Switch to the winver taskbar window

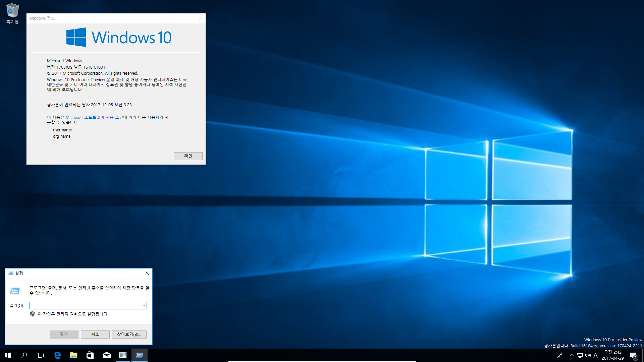(123, 355)
